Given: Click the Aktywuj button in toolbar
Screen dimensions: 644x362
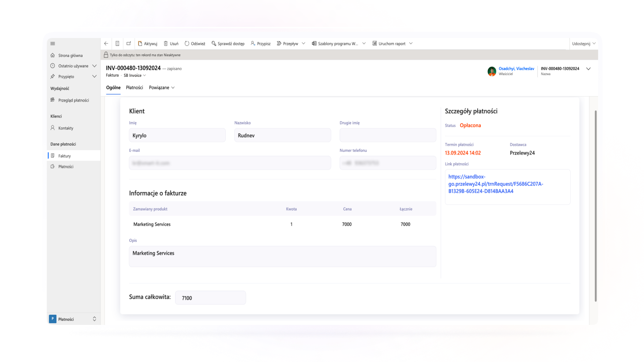Looking at the screenshot, I should [147, 44].
